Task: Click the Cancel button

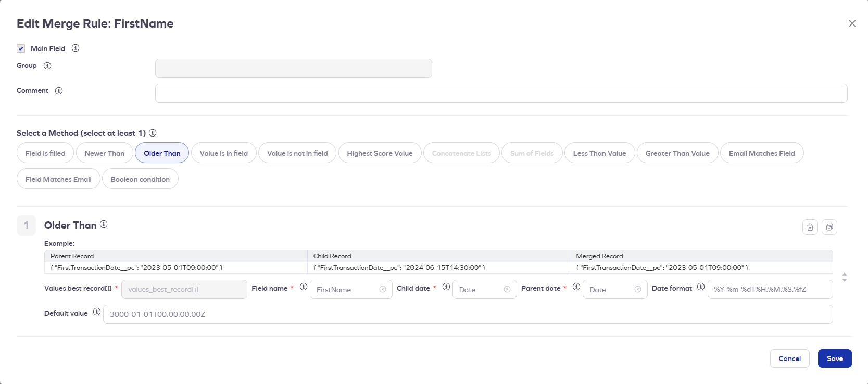Action: pos(789,358)
